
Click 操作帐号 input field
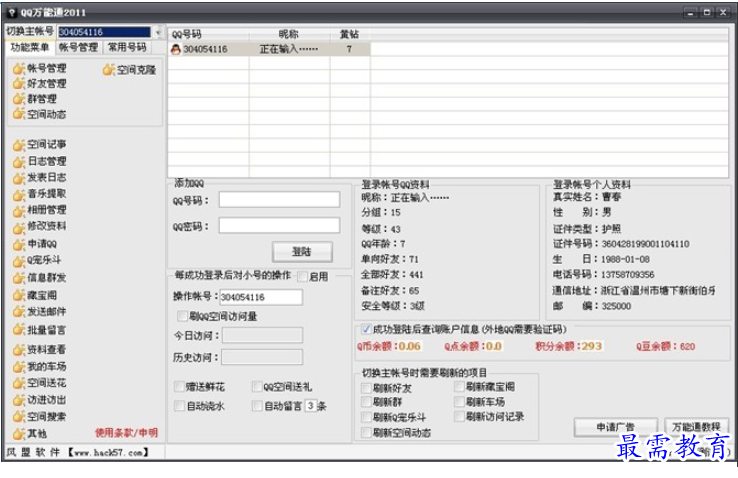(x=261, y=297)
